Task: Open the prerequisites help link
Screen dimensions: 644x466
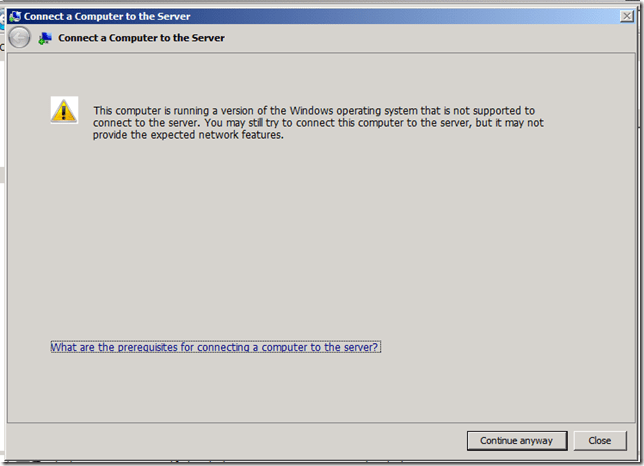Action: [x=215, y=347]
